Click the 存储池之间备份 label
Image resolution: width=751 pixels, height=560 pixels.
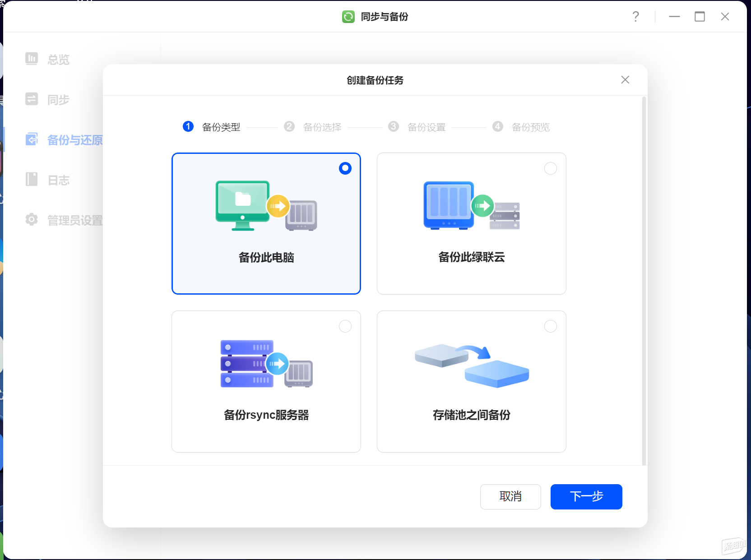tap(472, 415)
